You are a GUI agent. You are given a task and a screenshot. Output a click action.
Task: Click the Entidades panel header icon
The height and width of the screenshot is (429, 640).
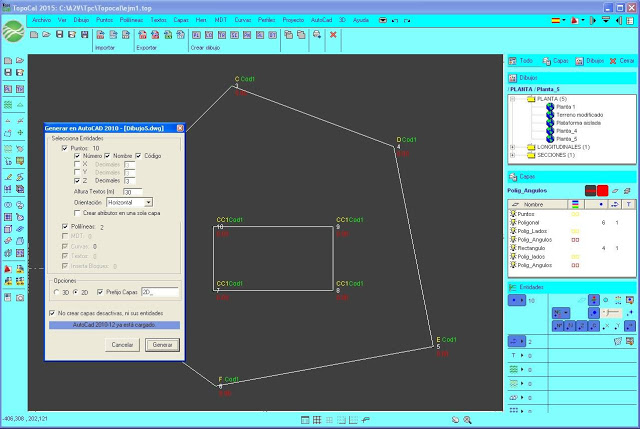point(513,287)
